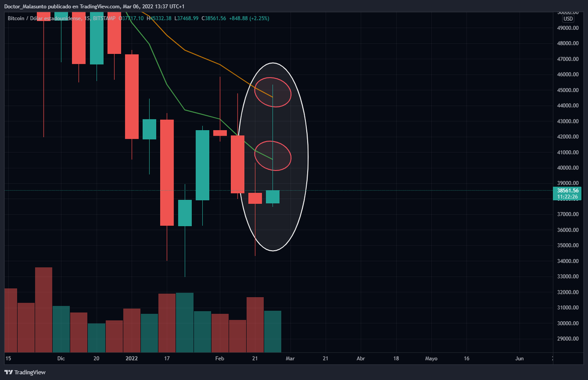
Task: Click the 41000.00 price axis label
Action: [x=568, y=152]
